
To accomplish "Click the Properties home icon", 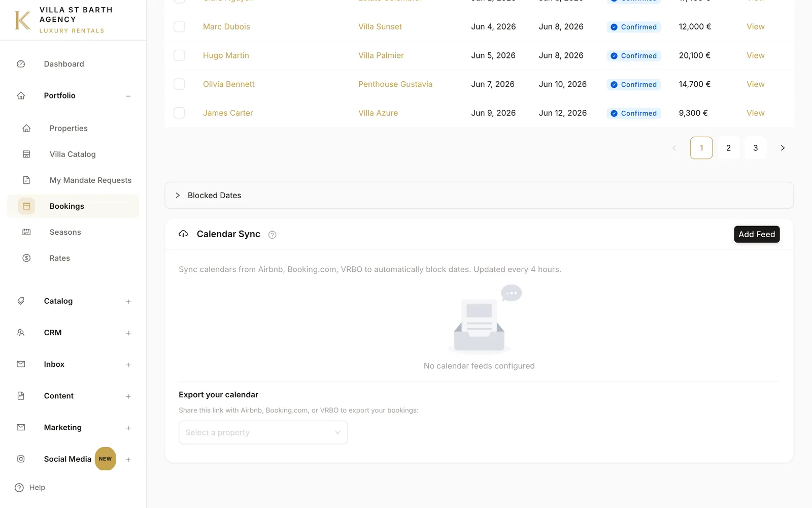I will coord(26,129).
